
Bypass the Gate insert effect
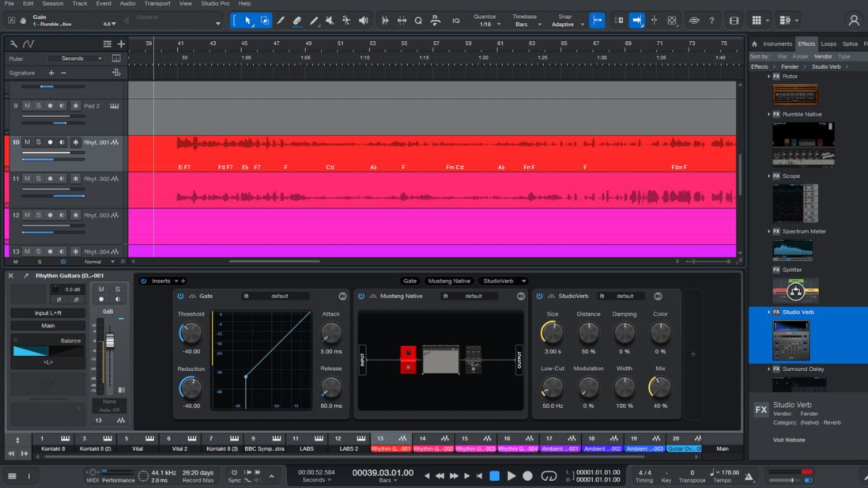click(179, 296)
